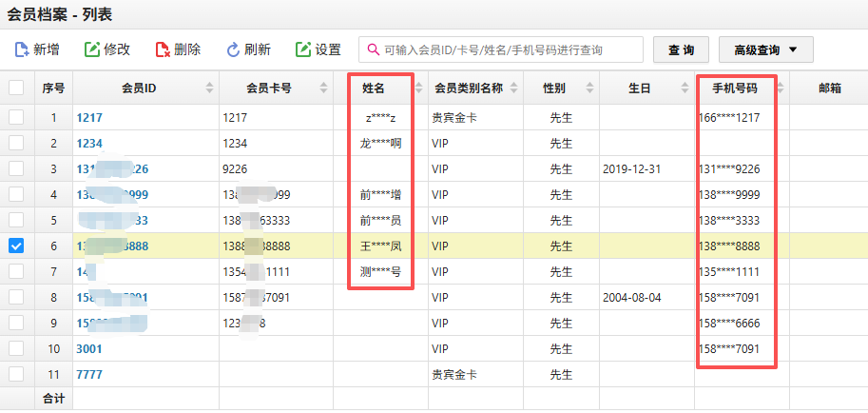Sort by the 姓名 column arrows
868x413 pixels.
[419, 88]
